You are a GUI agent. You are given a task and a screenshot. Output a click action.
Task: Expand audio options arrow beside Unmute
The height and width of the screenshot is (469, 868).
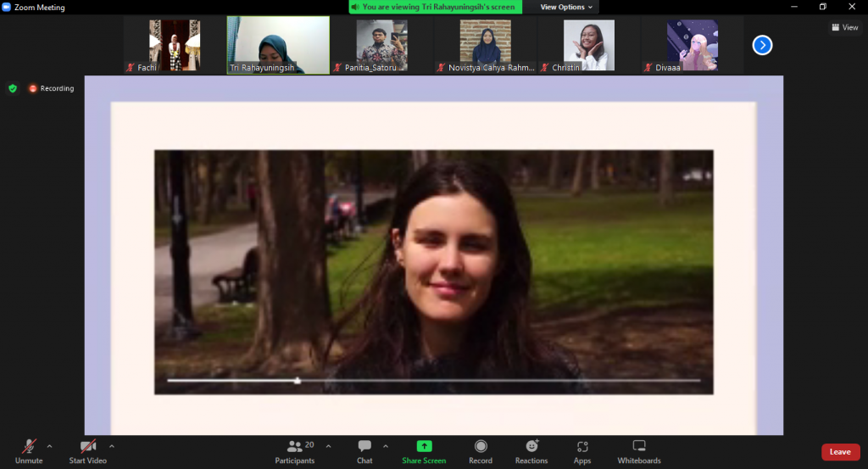(49, 445)
